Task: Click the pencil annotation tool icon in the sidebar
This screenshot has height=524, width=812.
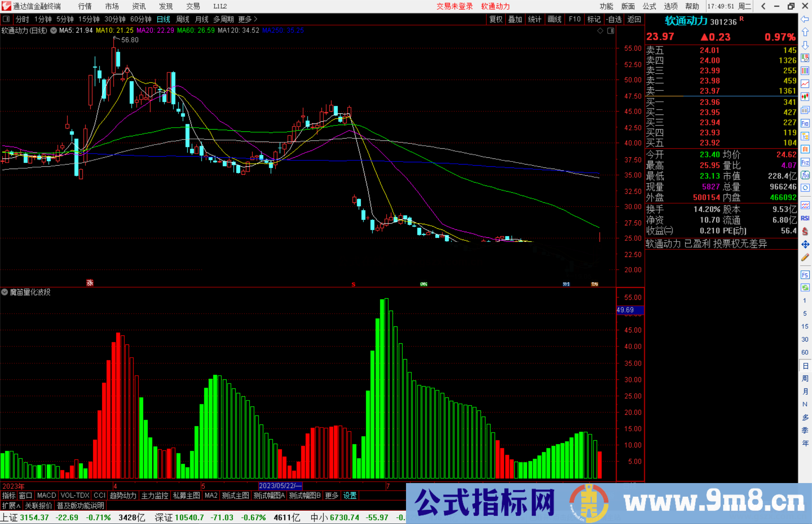Action: (x=805, y=255)
